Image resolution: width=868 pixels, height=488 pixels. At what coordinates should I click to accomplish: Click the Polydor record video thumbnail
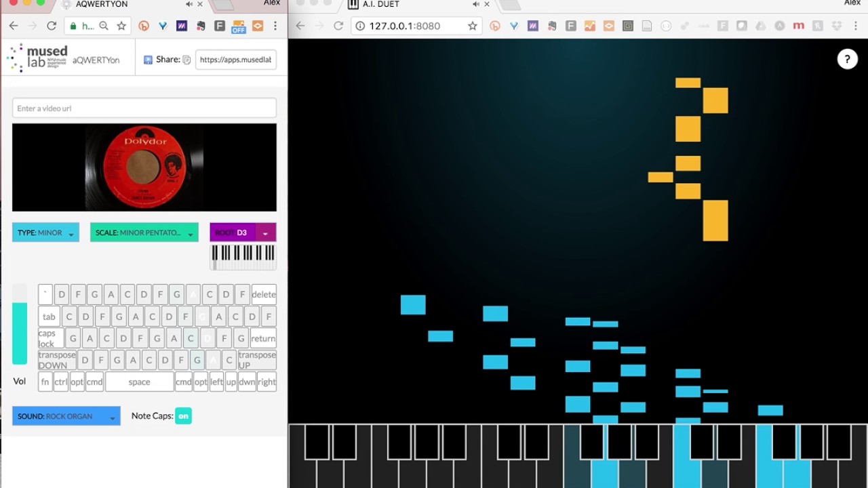pos(144,167)
